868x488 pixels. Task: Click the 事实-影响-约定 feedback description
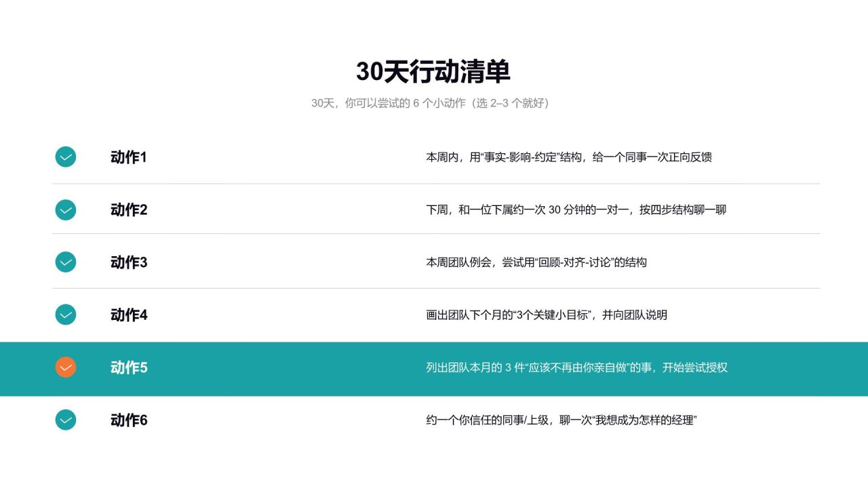(x=569, y=157)
